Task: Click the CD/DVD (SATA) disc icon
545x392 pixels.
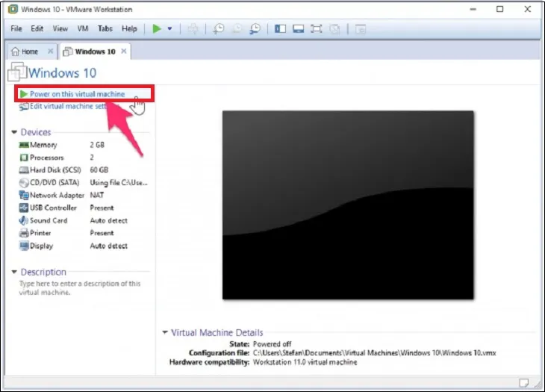Action: 24,183
